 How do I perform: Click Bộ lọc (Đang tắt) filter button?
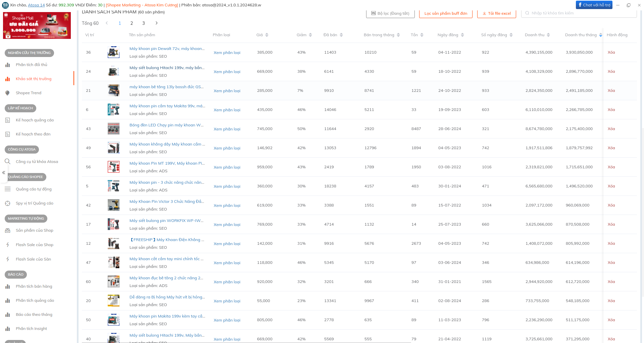coord(390,13)
